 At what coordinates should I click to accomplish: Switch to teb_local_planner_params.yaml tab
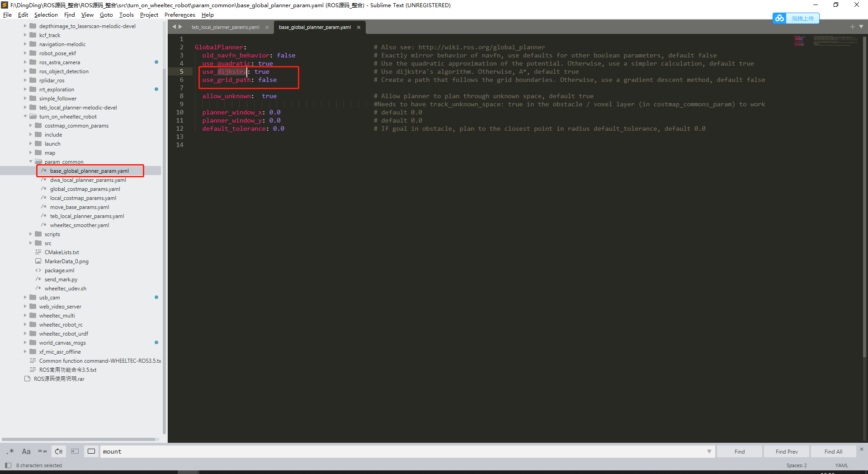coord(225,27)
